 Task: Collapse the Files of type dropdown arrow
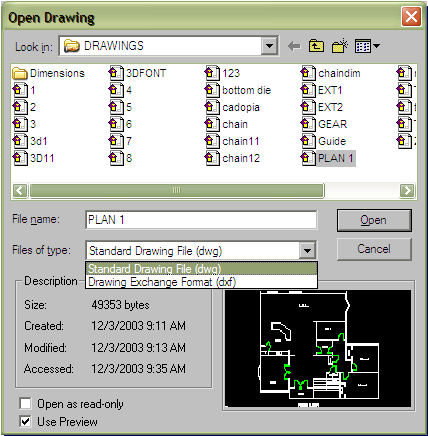tap(307, 251)
